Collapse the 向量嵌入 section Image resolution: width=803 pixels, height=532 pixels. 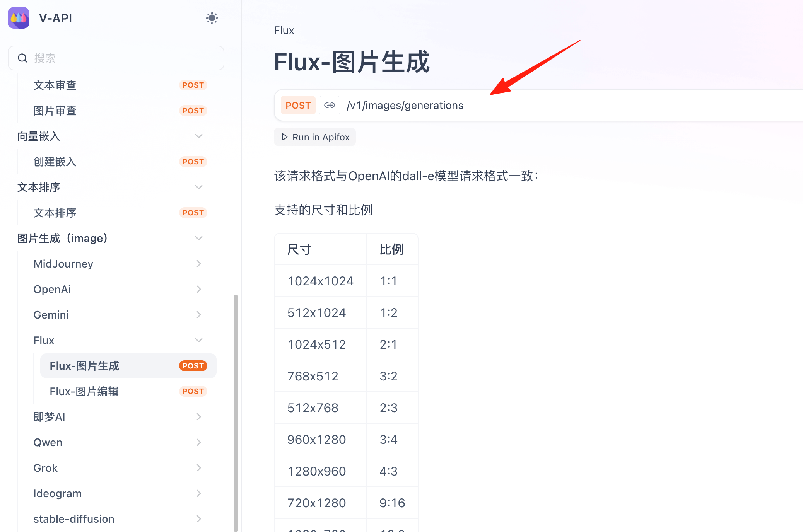(x=199, y=136)
